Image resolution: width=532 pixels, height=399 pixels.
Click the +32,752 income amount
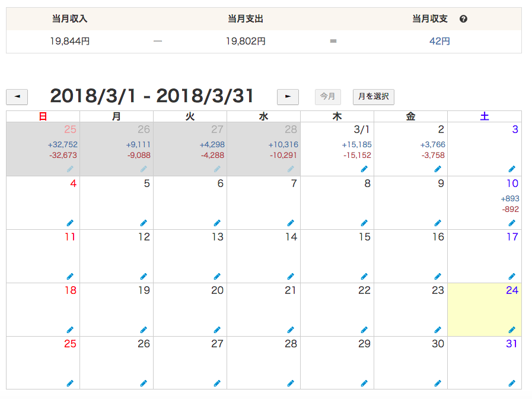tap(63, 145)
